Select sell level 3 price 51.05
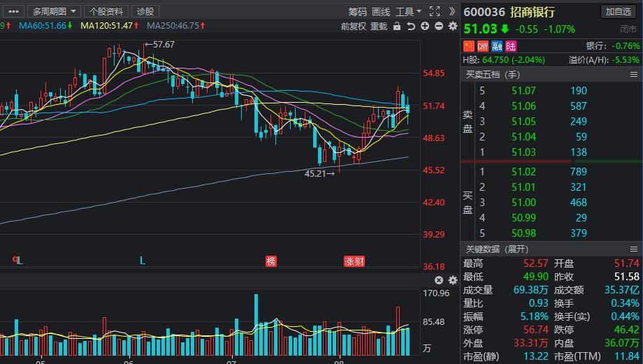This screenshot has height=364, width=643. click(523, 122)
